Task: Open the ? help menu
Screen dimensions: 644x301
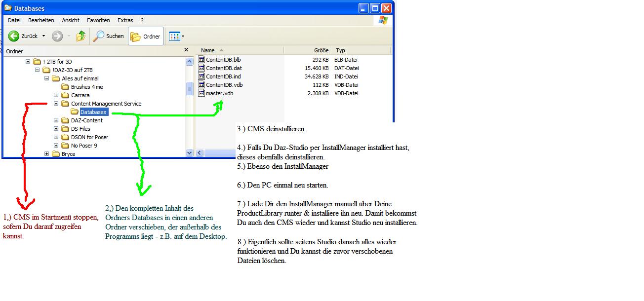Action: [x=142, y=20]
